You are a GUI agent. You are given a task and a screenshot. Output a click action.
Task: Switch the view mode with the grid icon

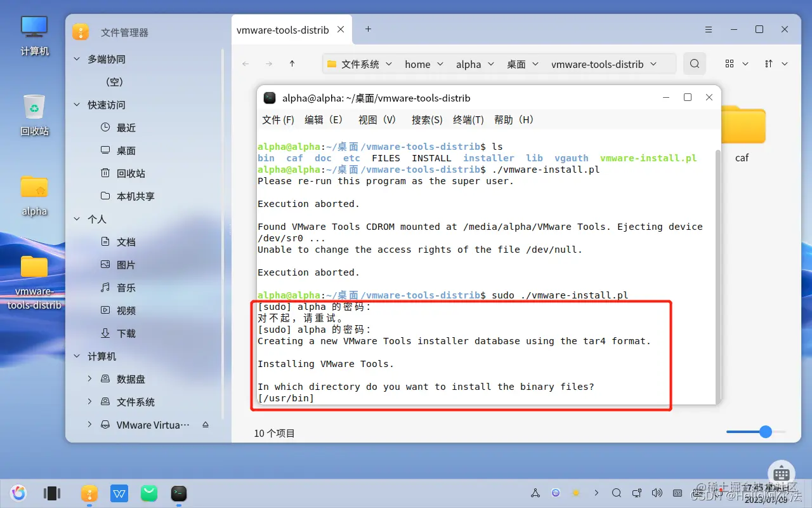730,63
